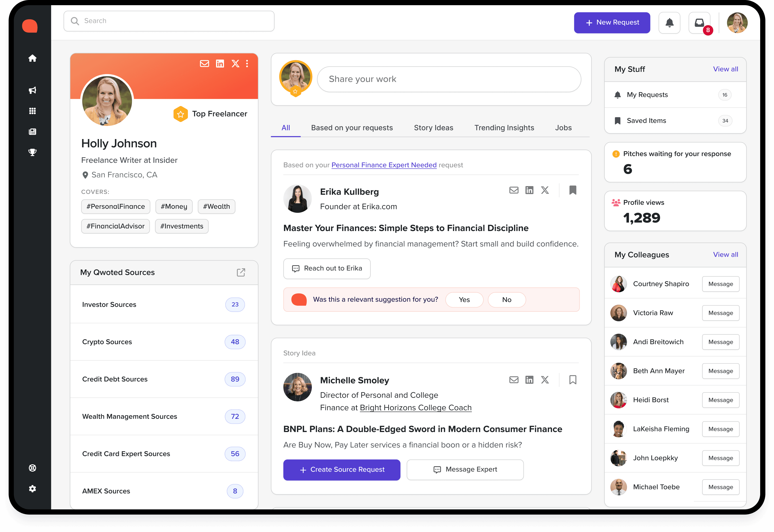774x532 pixels.
Task: Answer Yes to relevant suggestion prompt
Action: (x=464, y=300)
